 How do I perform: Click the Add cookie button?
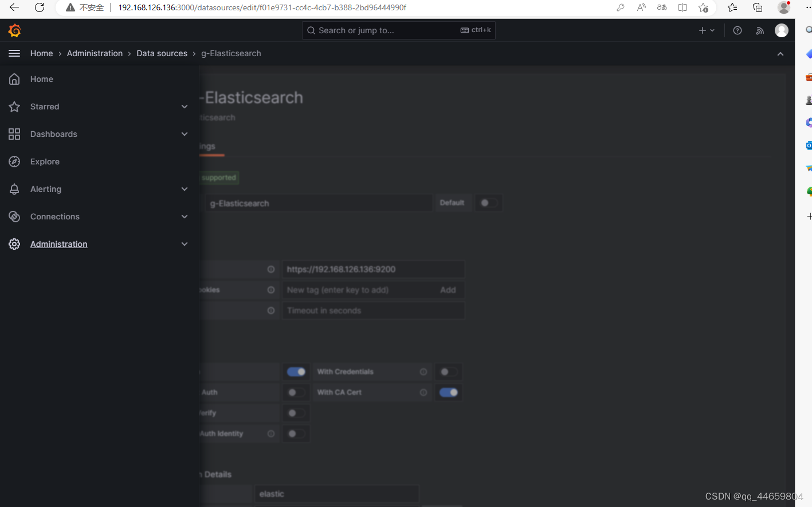click(448, 290)
